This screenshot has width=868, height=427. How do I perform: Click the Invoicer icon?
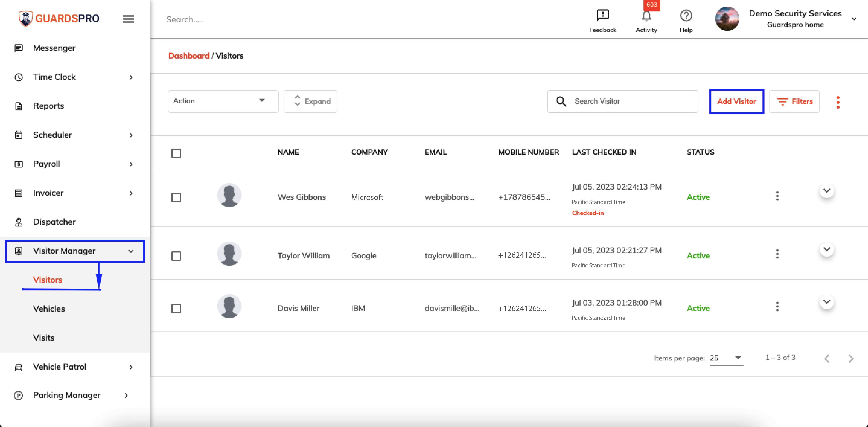pyautogui.click(x=19, y=193)
